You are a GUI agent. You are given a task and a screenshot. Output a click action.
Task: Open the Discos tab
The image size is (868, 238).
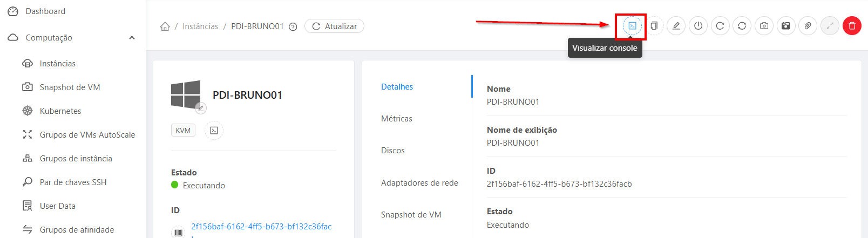(393, 151)
